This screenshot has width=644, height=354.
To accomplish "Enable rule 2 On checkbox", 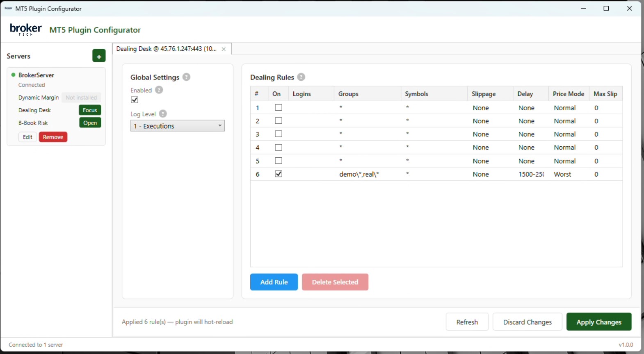I will [279, 121].
